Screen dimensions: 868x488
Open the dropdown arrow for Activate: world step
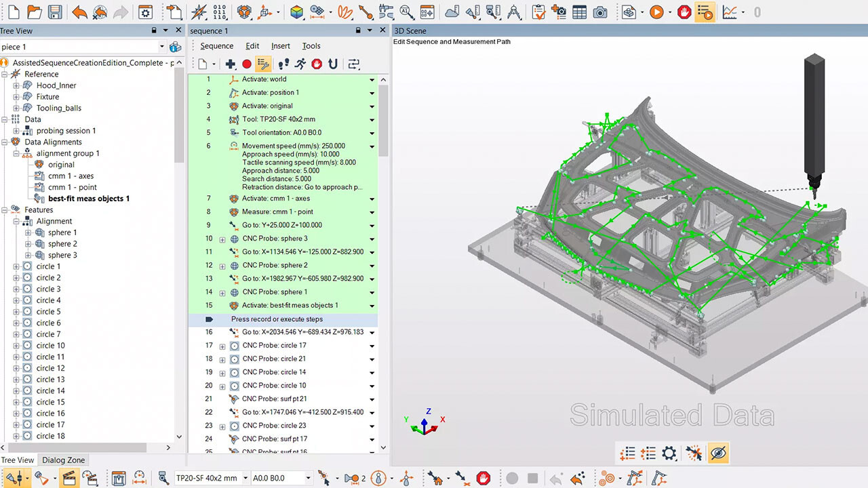[x=372, y=80]
